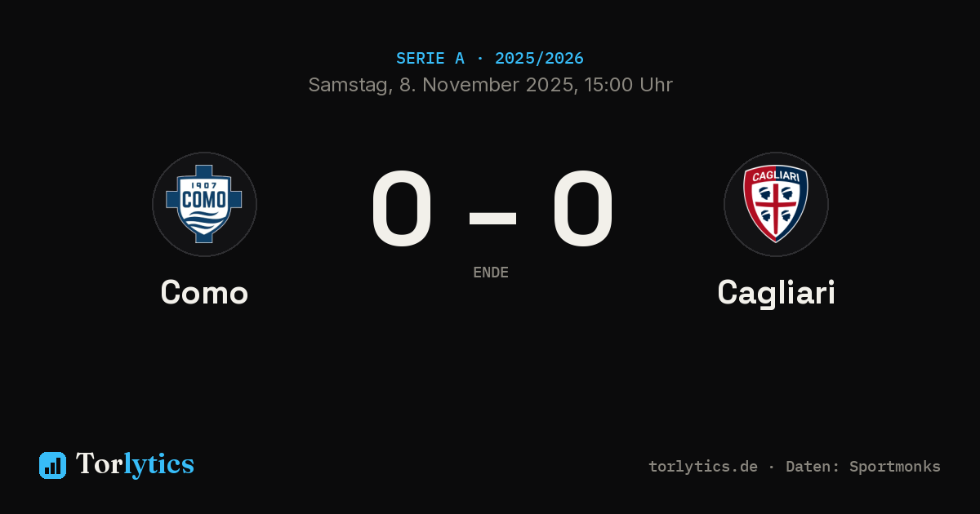Click the dash between the scores
The image size is (980, 514).
pyautogui.click(x=492, y=217)
